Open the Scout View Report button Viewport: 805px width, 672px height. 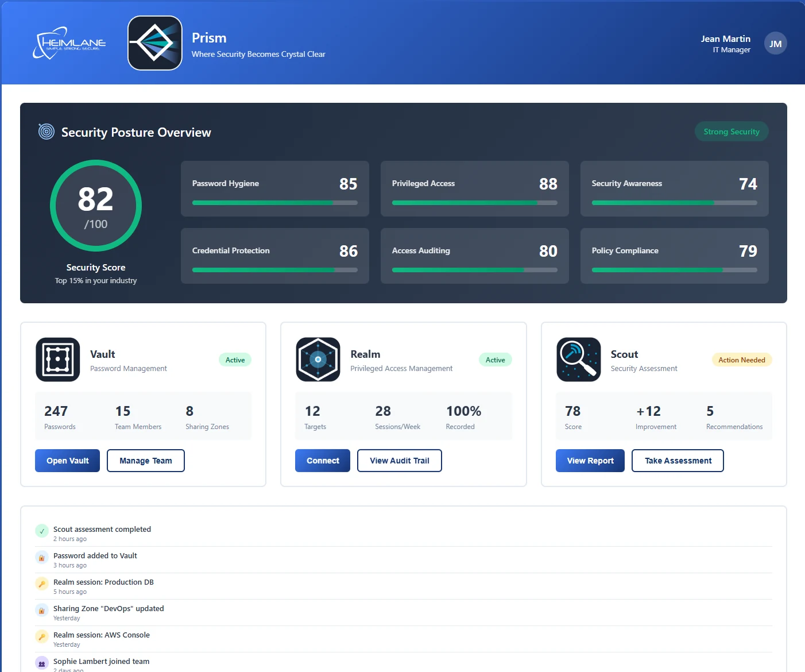pyautogui.click(x=590, y=461)
